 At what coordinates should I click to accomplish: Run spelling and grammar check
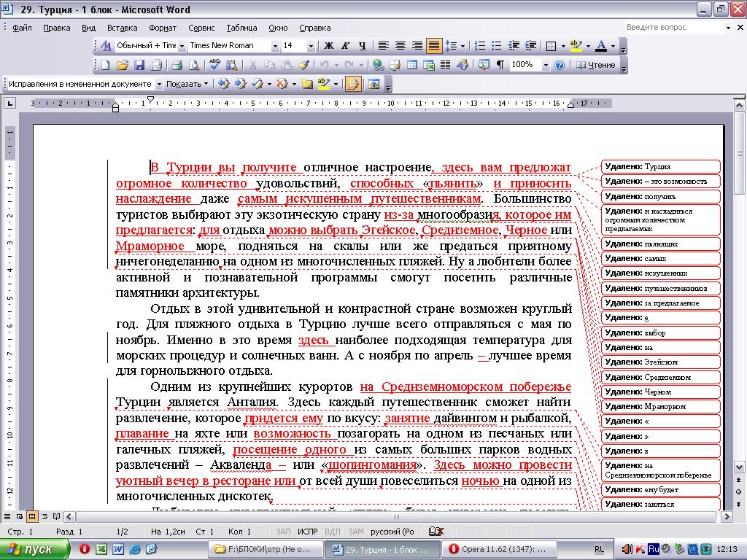(215, 65)
